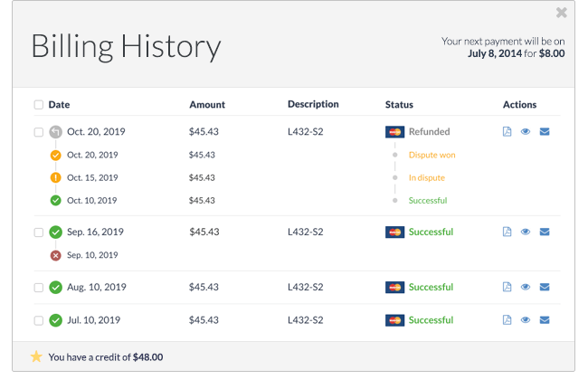View details of Jul. 10, 2019 payment

[526, 320]
